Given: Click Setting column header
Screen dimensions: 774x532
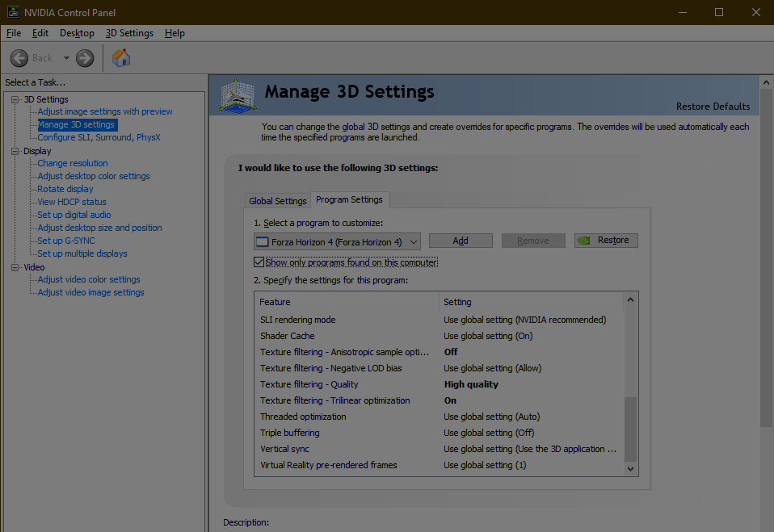Looking at the screenshot, I should pos(532,302).
